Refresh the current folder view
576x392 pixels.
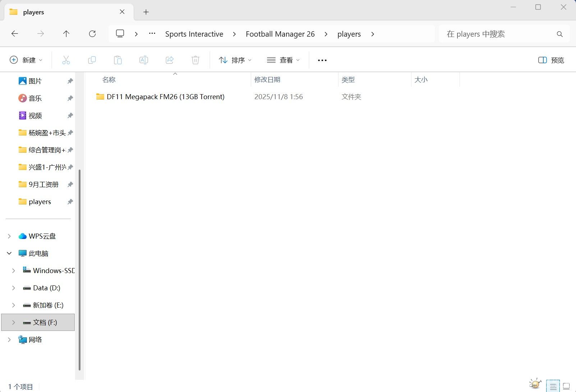92,34
